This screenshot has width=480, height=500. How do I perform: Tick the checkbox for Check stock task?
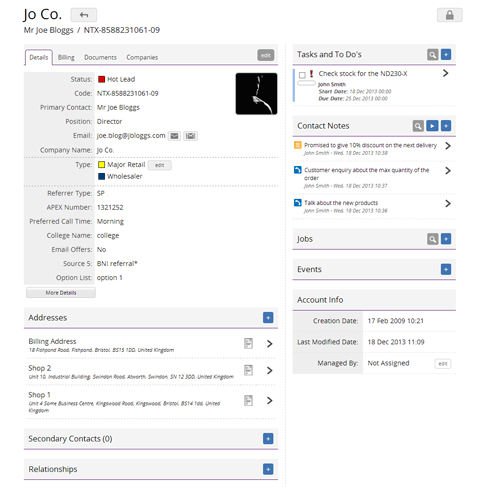click(302, 75)
